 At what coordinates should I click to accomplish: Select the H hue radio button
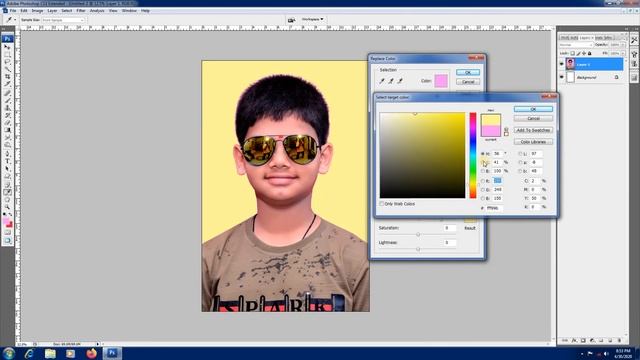(483, 153)
